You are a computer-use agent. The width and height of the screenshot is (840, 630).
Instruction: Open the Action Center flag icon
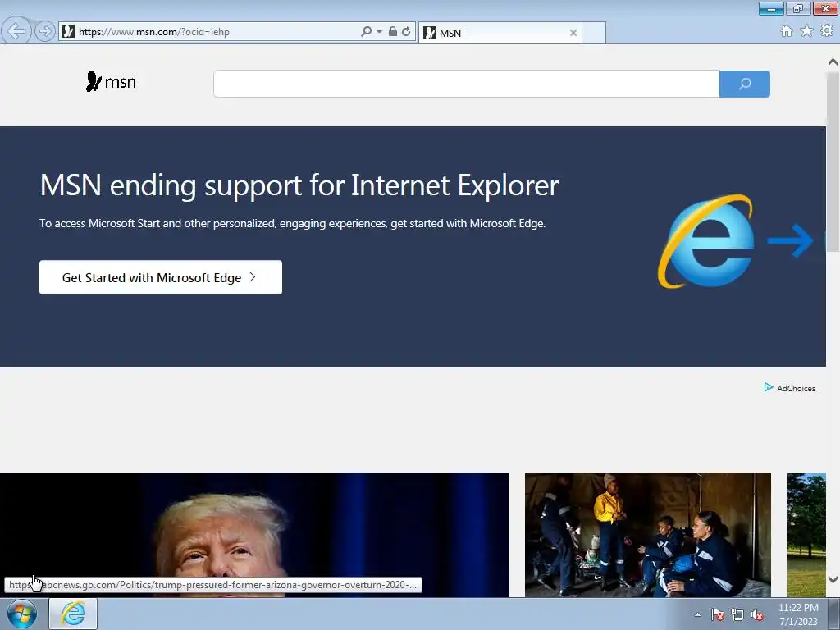point(718,614)
